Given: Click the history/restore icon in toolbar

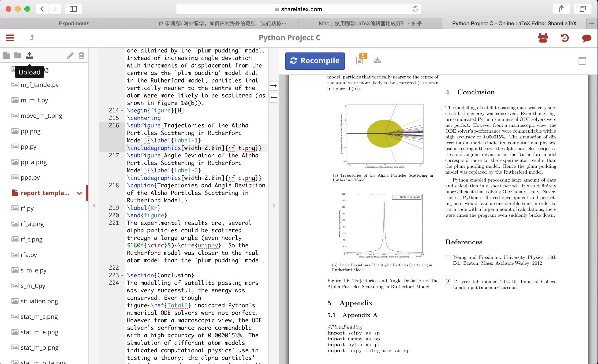Looking at the screenshot, I should 565,38.
